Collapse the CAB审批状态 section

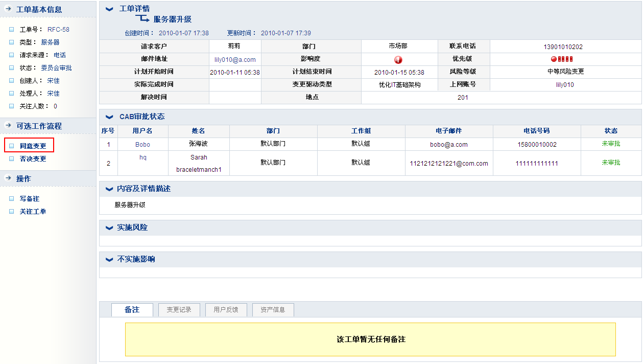coord(109,117)
